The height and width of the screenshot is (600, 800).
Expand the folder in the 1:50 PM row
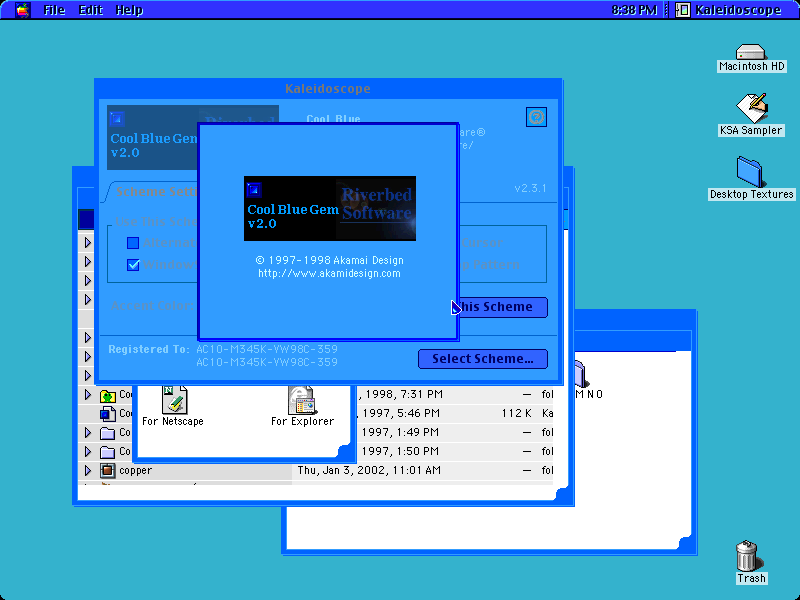(x=88, y=452)
